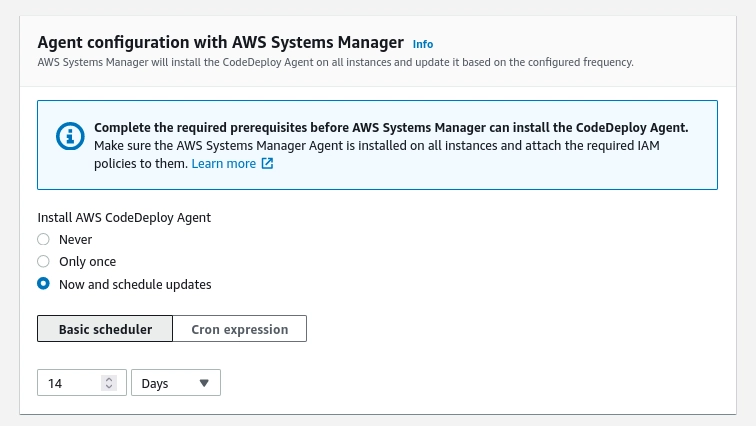This screenshot has height=426, width=756.
Task: Click the Agent configuration with AWS Systems Manager heading
Action: click(220, 43)
